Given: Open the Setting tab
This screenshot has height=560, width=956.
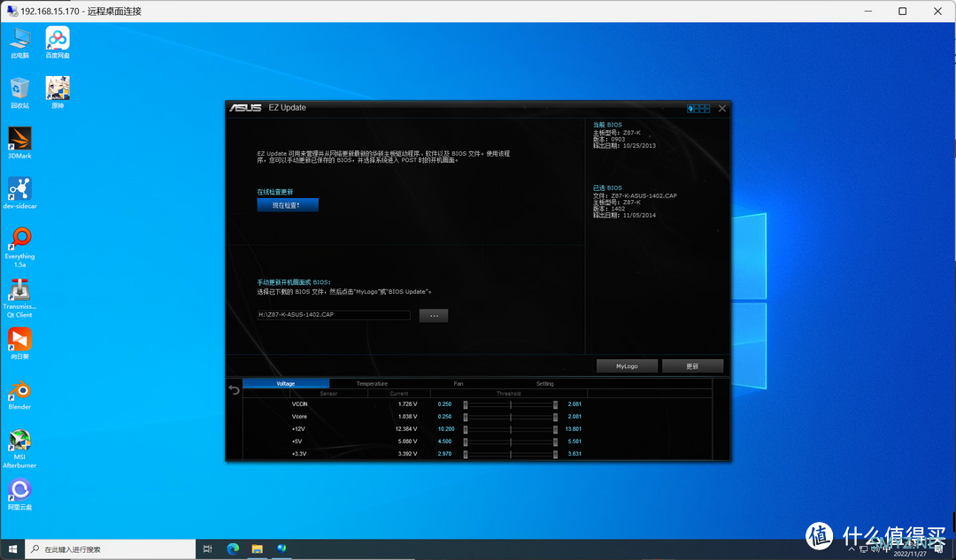Looking at the screenshot, I should pos(545,383).
